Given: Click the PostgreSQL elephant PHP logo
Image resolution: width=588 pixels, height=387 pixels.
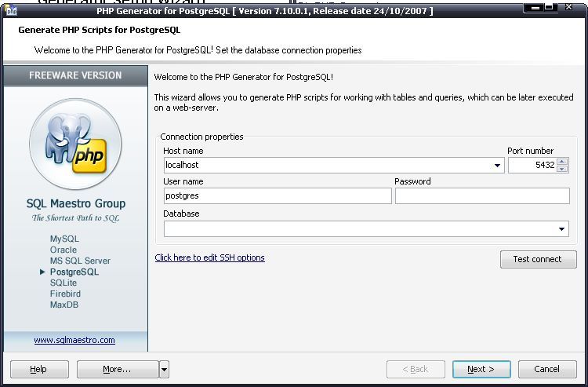Looking at the screenshot, I should [75, 144].
